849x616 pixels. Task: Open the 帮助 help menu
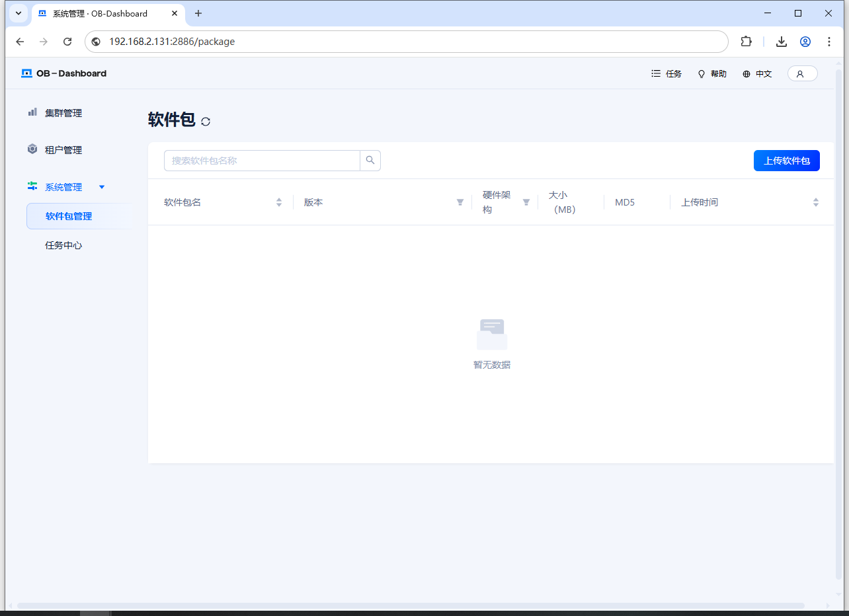(x=712, y=74)
